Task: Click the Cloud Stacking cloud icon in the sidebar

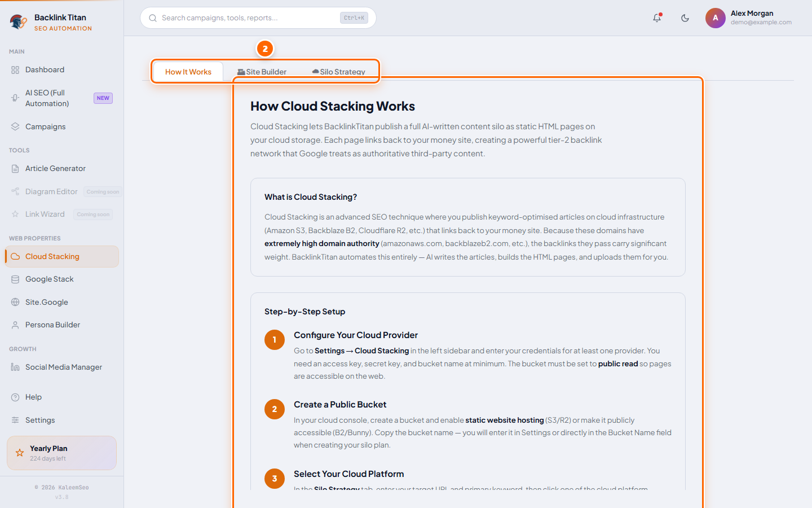Action: pos(15,256)
